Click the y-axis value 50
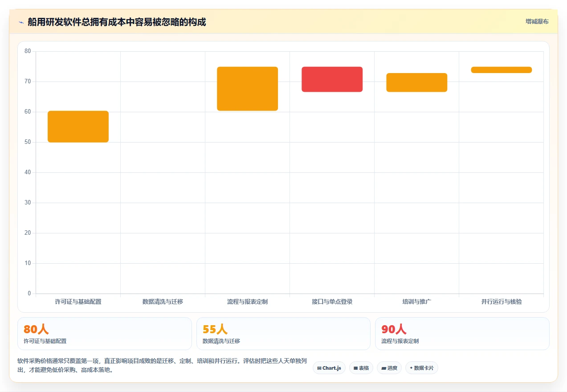 point(28,142)
